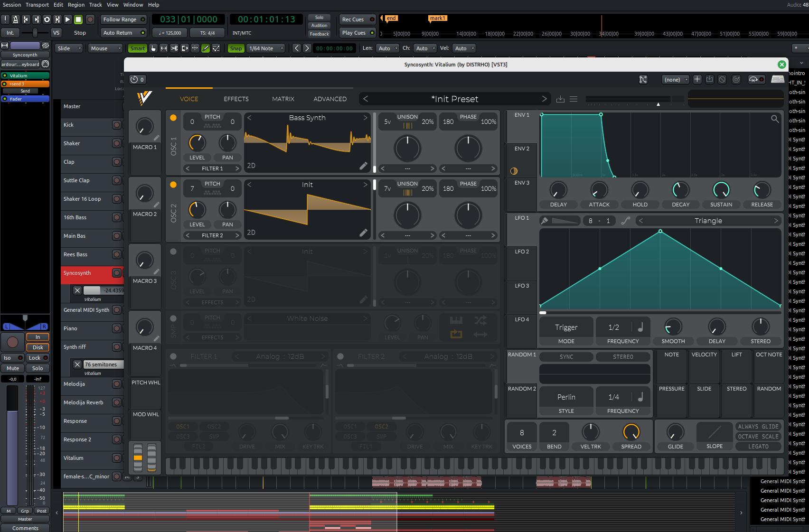Viewport: 809px width, 532px height.
Task: Switch to the ADVANCED tab in Vitalium
Action: pos(330,99)
